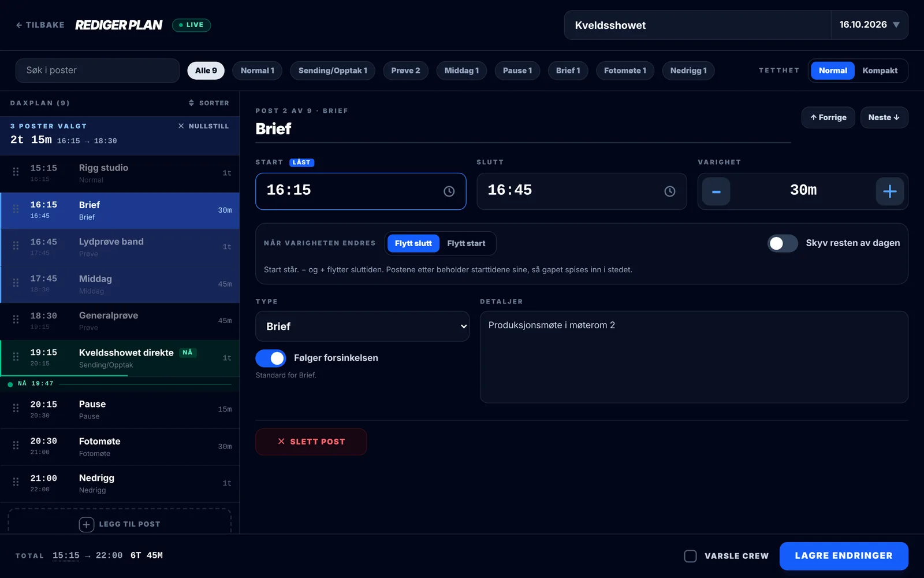Click the clock icon in the Start field
This screenshot has width=924, height=578.
449,191
